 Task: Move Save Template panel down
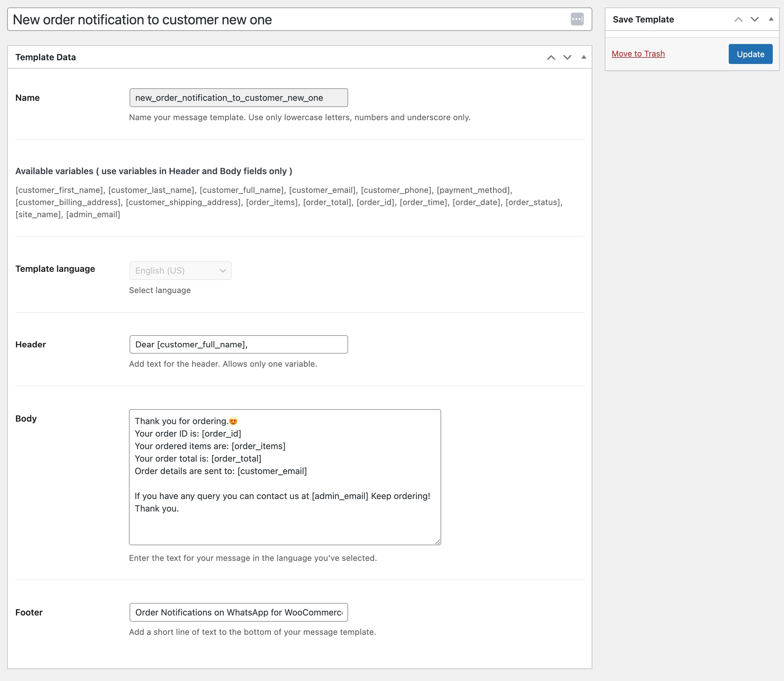click(754, 19)
